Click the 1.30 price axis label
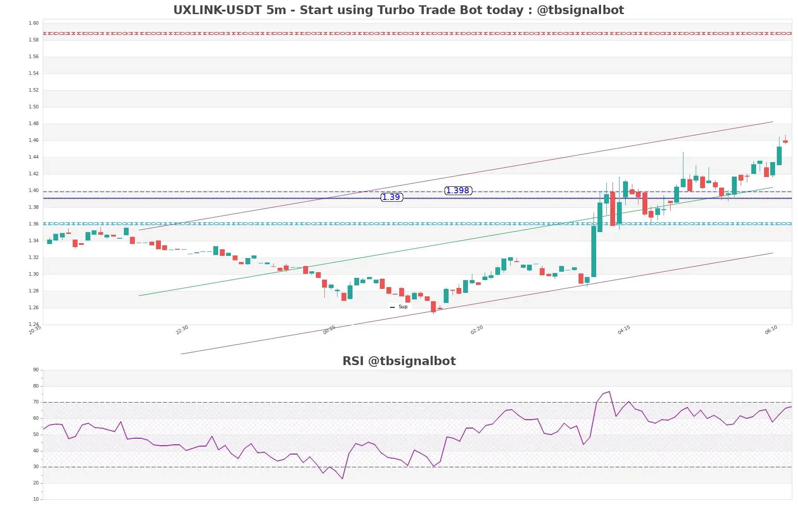The width and height of the screenshot is (798, 532). (x=33, y=274)
